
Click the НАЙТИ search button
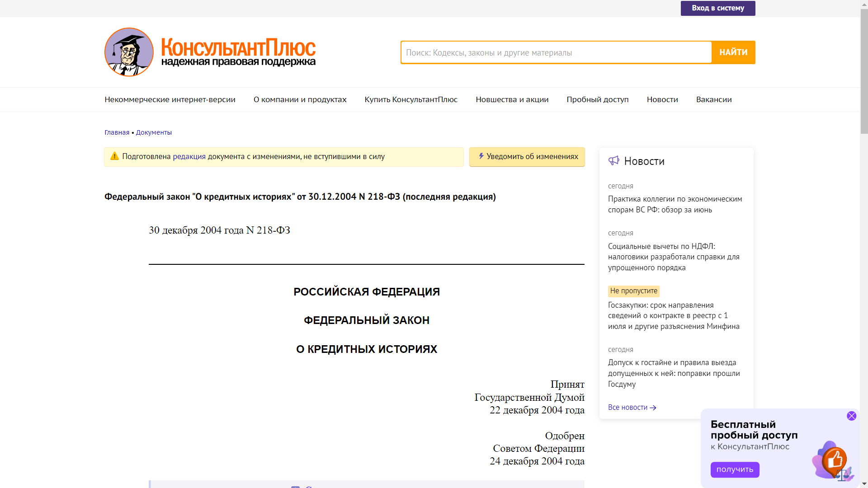click(733, 52)
